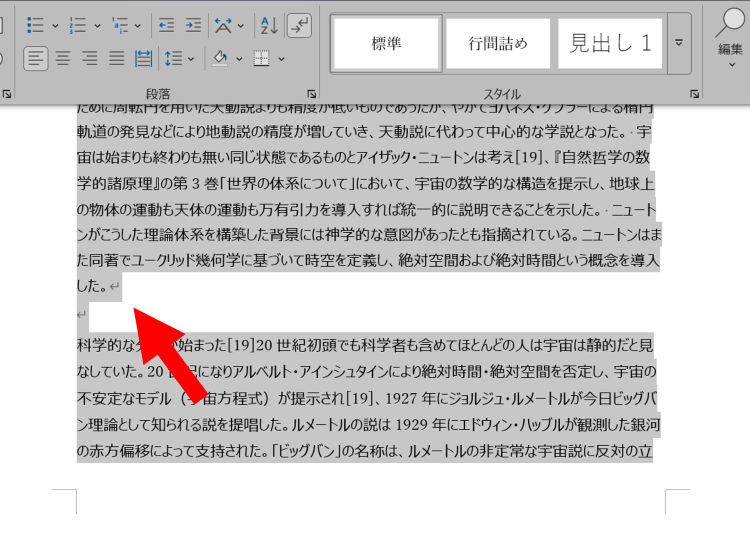Open shading color dropdown arrow
This screenshot has width=750, height=548.
239,59
